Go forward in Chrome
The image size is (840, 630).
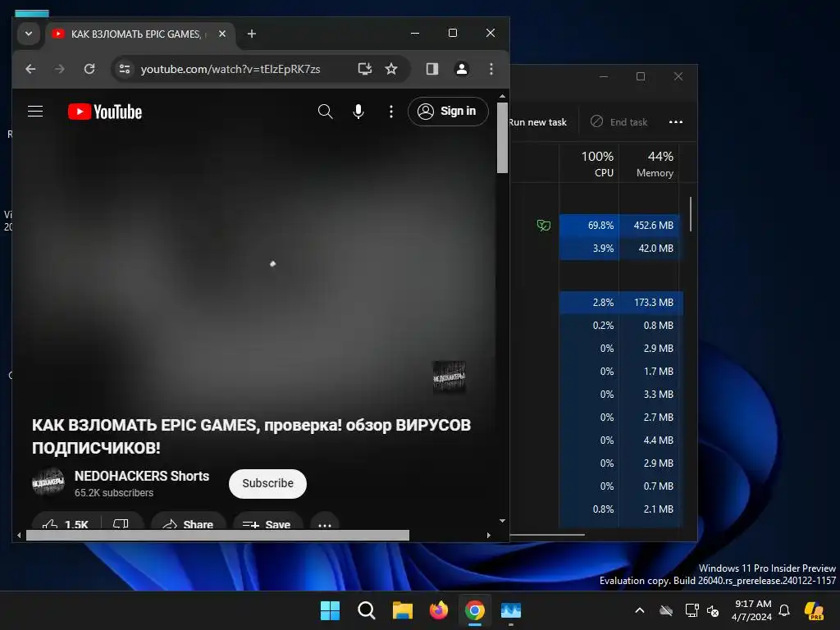tap(59, 69)
